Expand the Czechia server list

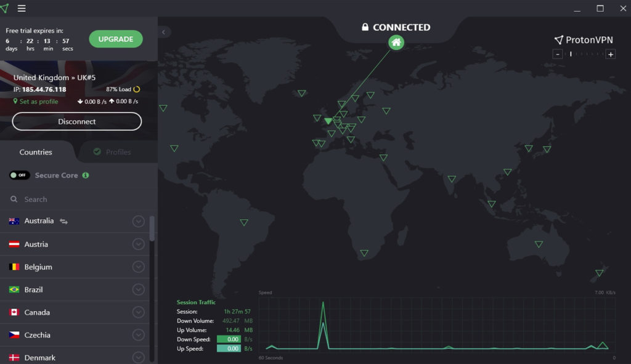click(138, 335)
